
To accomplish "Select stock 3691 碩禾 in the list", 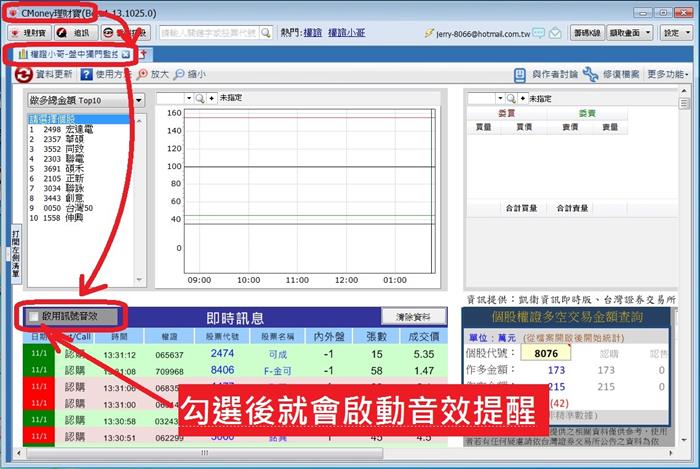I will pyautogui.click(x=57, y=169).
